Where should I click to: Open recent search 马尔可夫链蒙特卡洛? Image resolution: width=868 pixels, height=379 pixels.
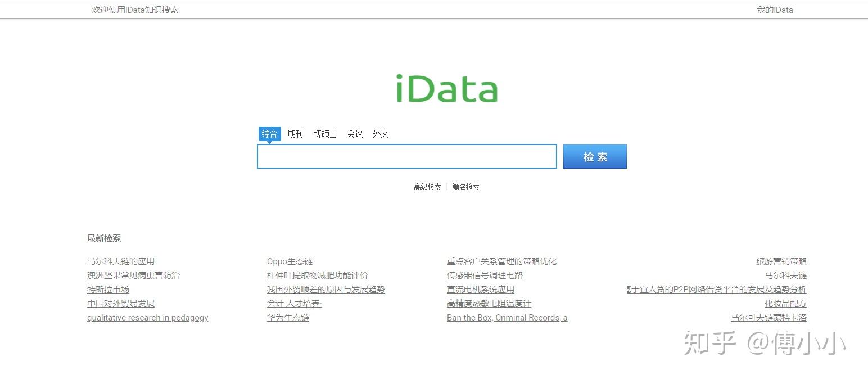tap(768, 318)
